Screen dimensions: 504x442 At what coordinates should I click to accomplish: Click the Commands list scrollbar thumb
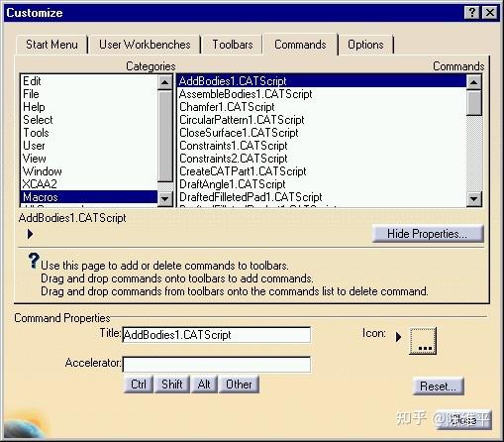click(474, 103)
